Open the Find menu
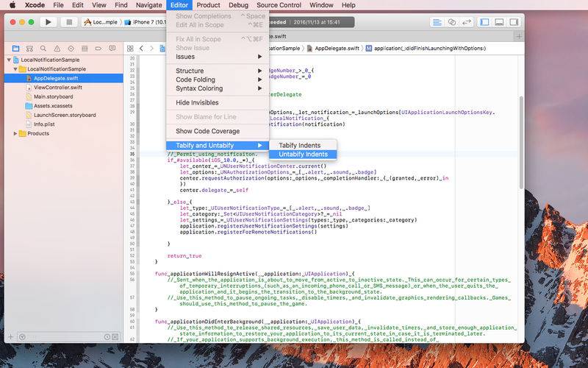 121,5
